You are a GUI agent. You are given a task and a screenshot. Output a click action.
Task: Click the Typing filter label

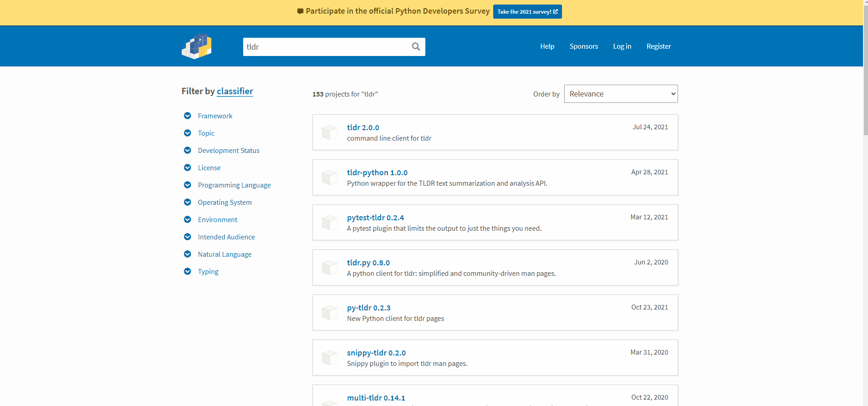coord(208,272)
